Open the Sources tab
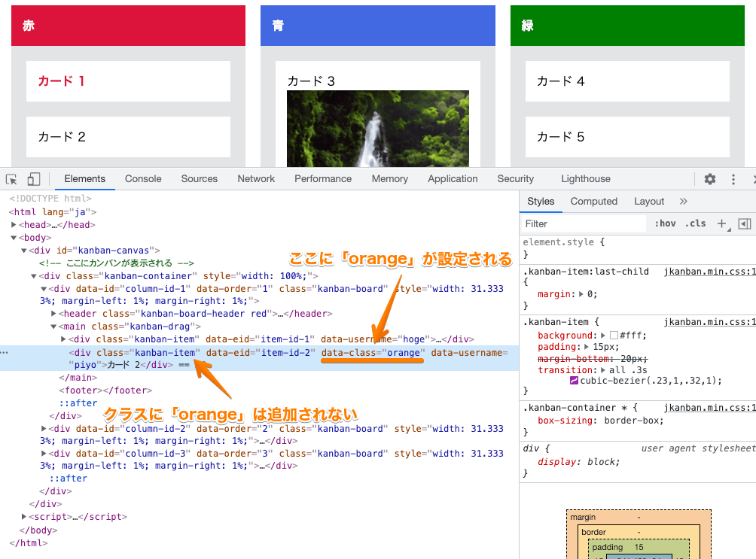The height and width of the screenshot is (559, 756). click(199, 179)
